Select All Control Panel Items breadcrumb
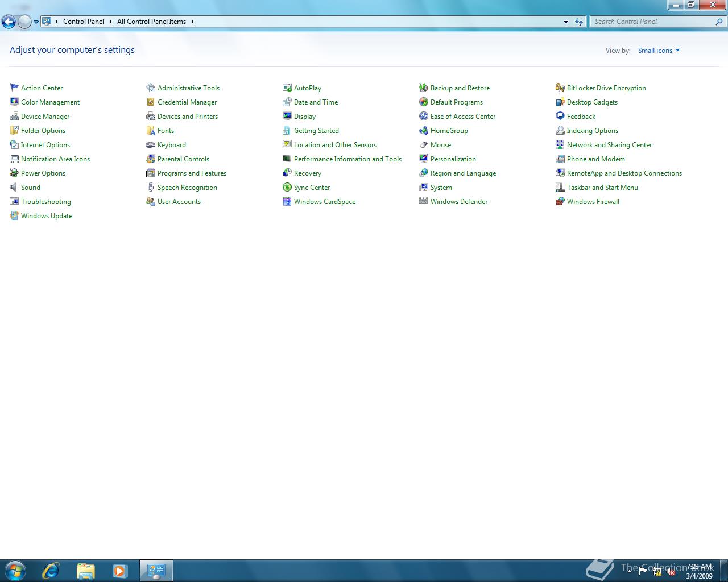The width and height of the screenshot is (728, 582). pos(151,22)
